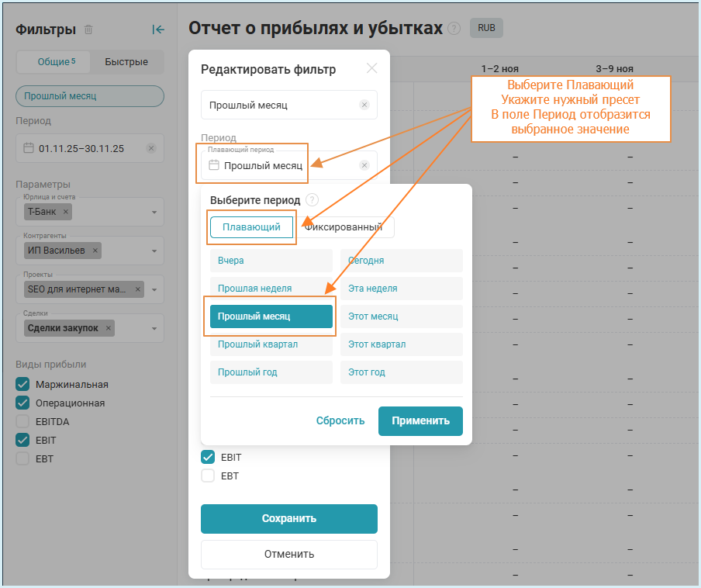Remove the Т-Банк chip
Image resolution: width=701 pixels, height=588 pixels.
tap(66, 212)
